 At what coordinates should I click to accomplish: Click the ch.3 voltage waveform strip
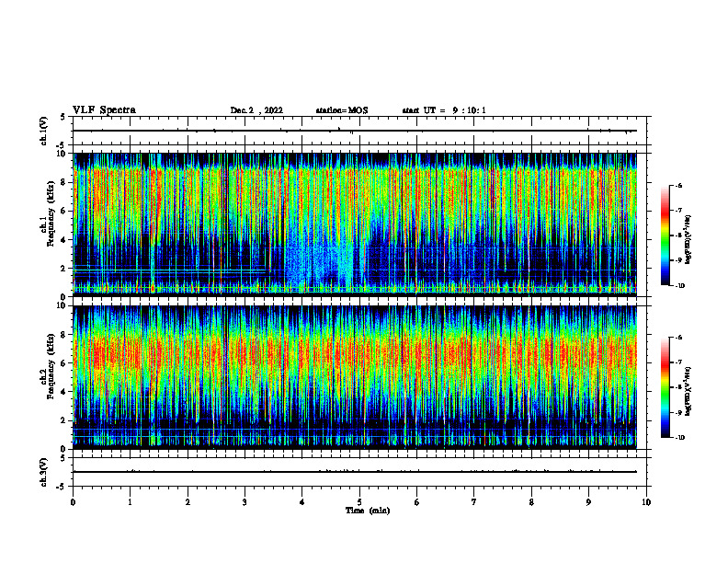click(359, 472)
